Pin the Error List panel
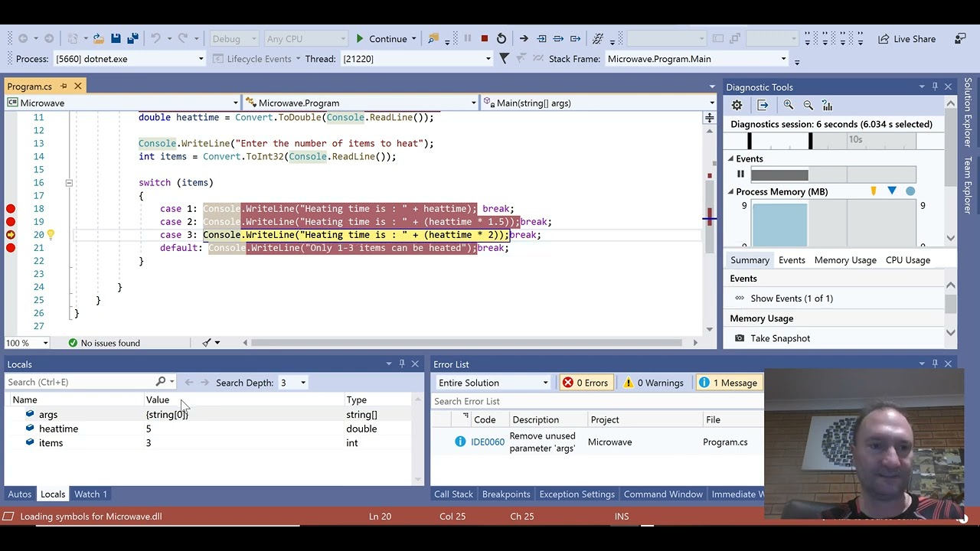 pos(934,364)
